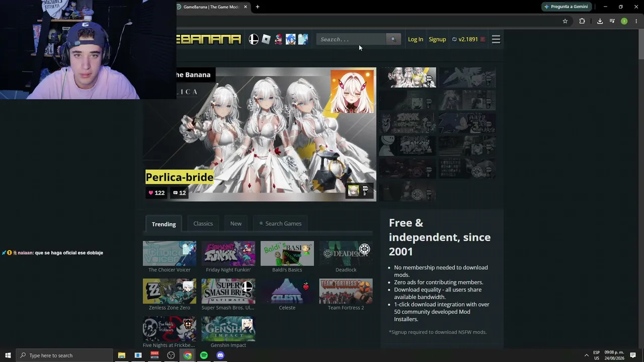Close the GameBanana browser tab

pyautogui.click(x=246, y=7)
